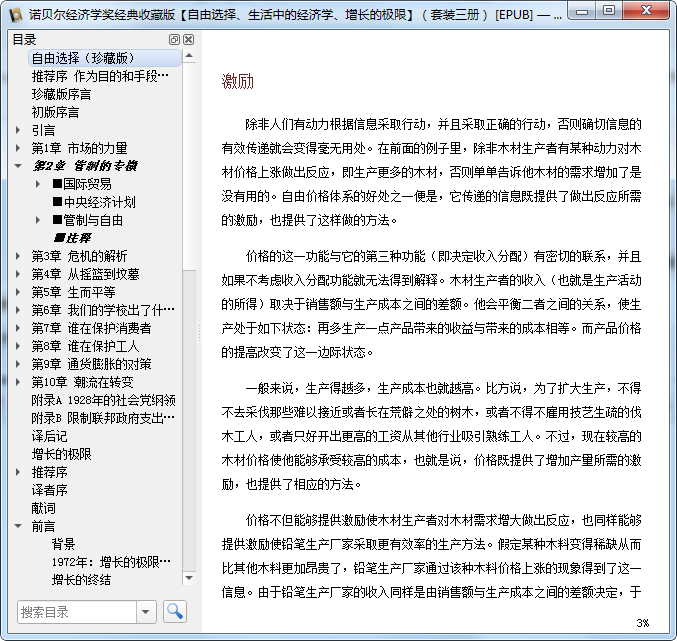This screenshot has height=641, width=677.
Task: Collapse the 前言 tree arrow
Action: [x=18, y=526]
